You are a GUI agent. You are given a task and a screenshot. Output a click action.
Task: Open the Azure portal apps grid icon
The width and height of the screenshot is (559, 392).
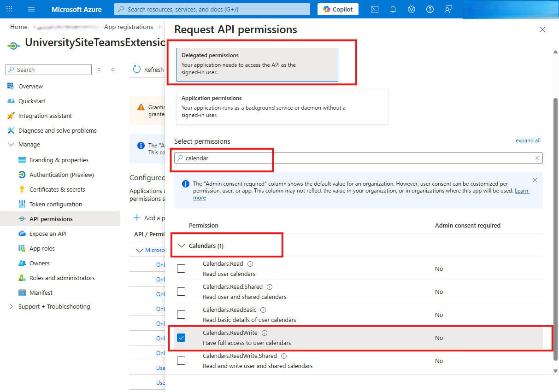tap(9, 9)
